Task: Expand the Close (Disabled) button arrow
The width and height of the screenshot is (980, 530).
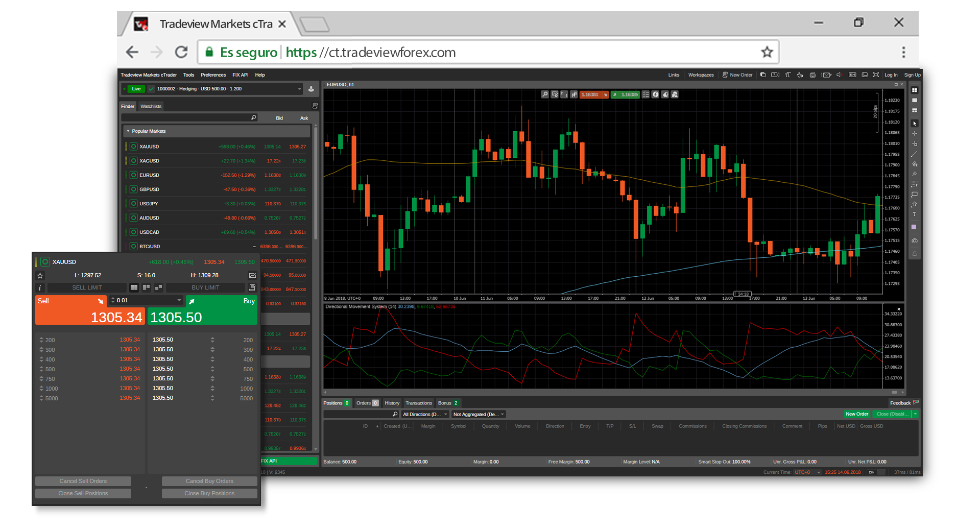Action: pos(915,414)
